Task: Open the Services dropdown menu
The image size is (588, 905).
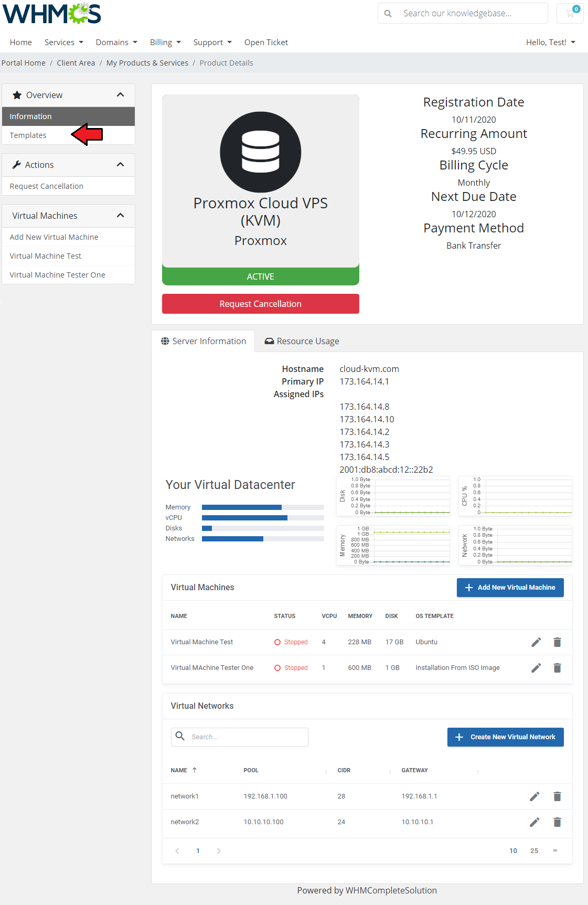Action: click(63, 42)
